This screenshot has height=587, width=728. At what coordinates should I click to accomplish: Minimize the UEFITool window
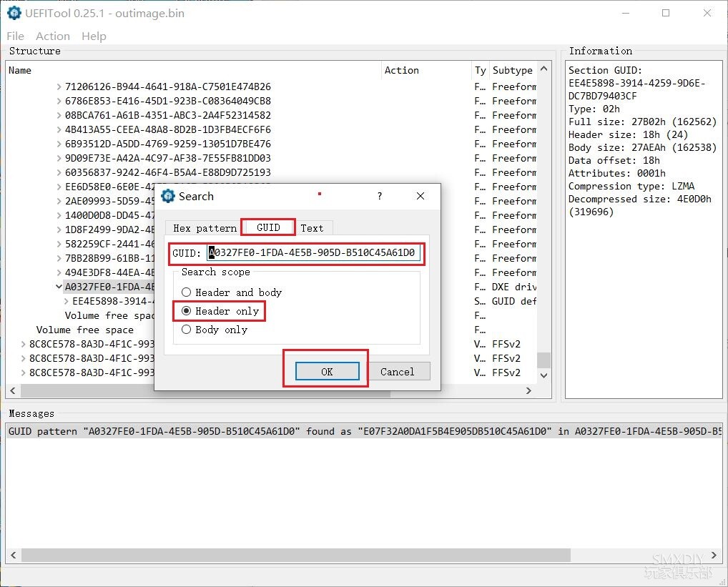[626, 13]
